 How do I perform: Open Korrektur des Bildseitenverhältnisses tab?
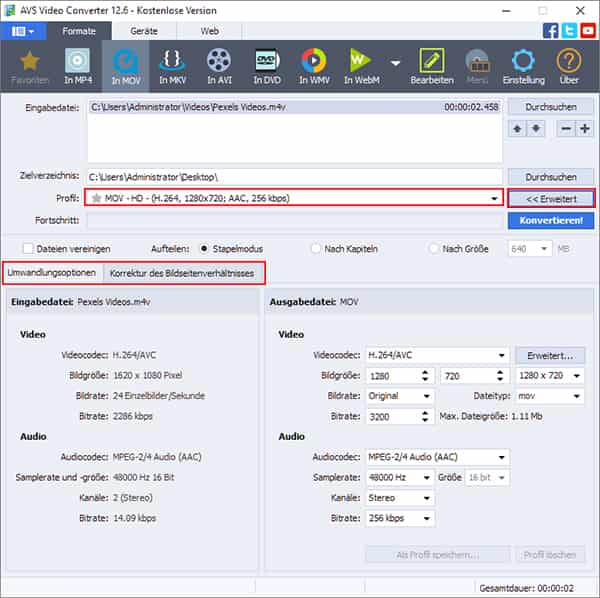pyautogui.click(x=182, y=273)
